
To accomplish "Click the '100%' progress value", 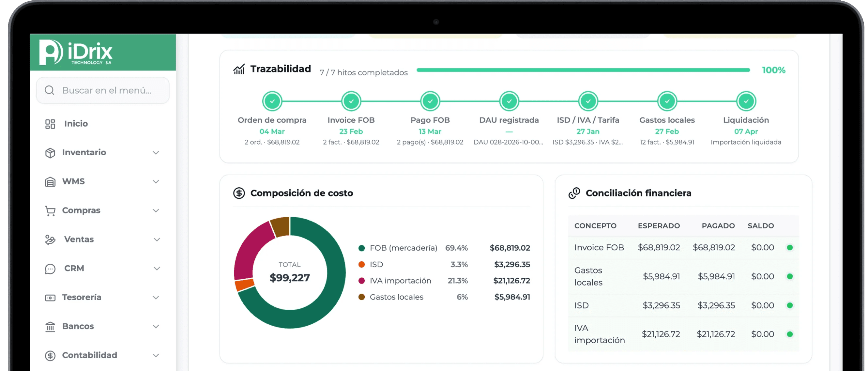I will pos(774,70).
